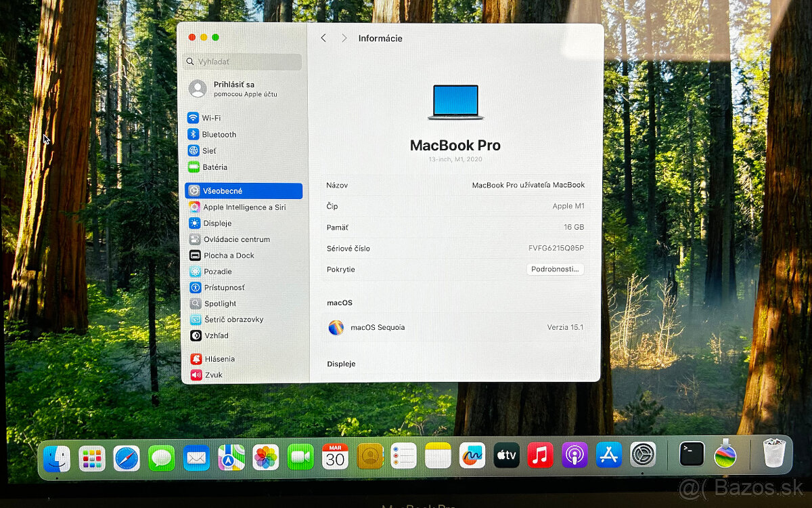Select Zvuk in the sidebar
The height and width of the screenshot is (508, 812).
click(213, 375)
